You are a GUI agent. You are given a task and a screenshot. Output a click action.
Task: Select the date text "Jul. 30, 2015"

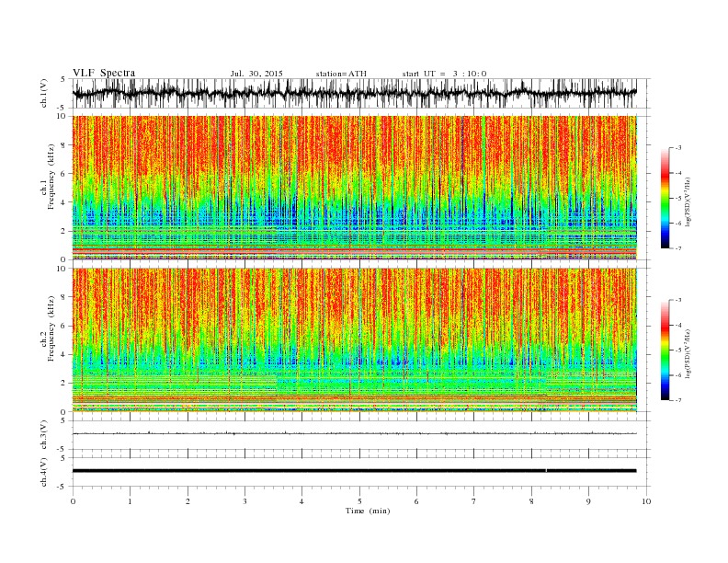point(256,74)
